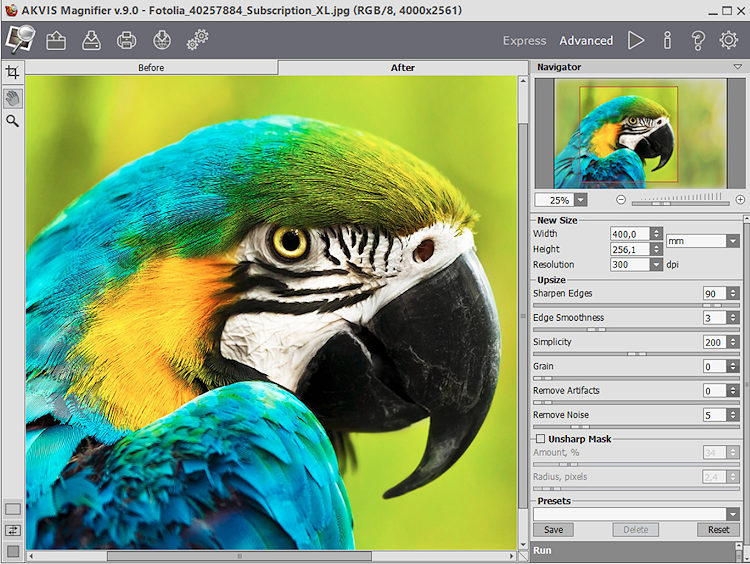The height and width of the screenshot is (564, 750).
Task: Click the Print icon in toolbar
Action: pos(126,40)
